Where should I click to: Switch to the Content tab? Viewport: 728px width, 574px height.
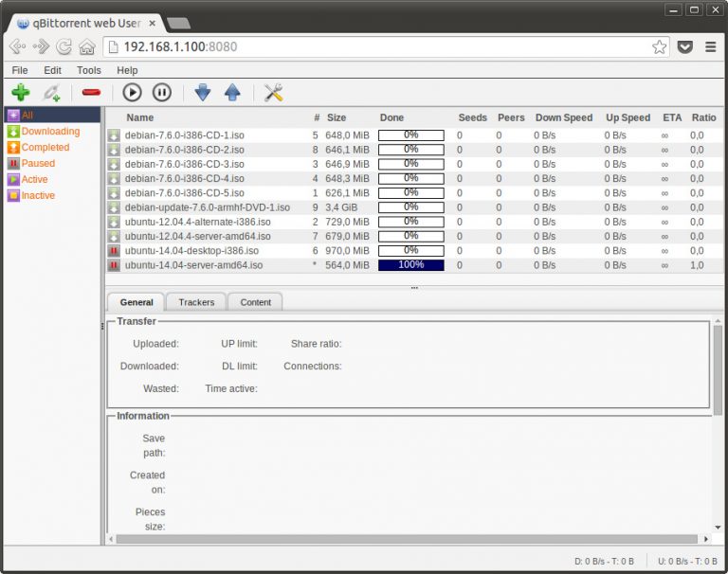point(255,302)
